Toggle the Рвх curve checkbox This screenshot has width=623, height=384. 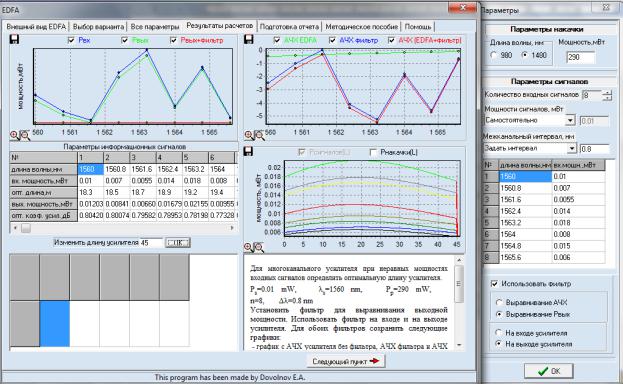pos(72,40)
